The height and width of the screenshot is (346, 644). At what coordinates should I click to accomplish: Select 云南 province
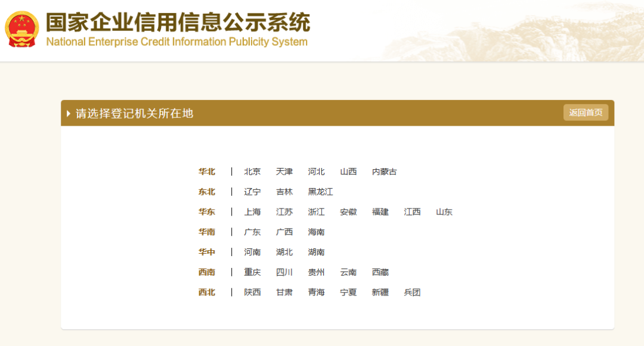point(348,272)
